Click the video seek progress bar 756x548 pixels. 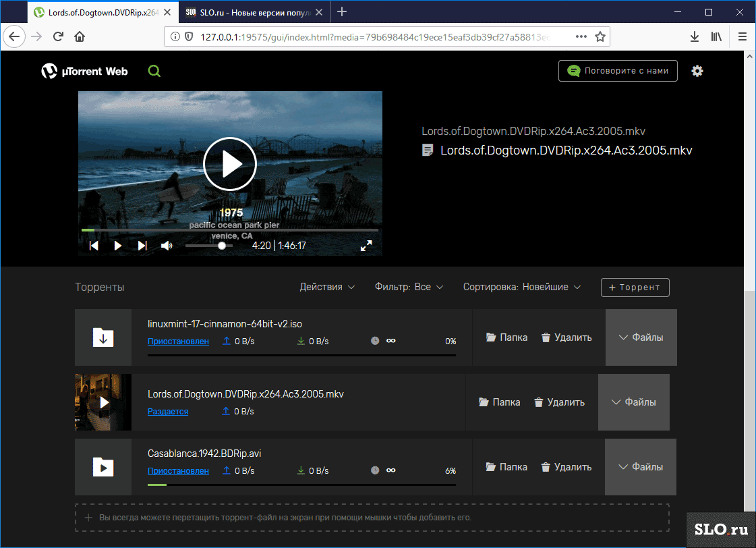tap(230, 230)
